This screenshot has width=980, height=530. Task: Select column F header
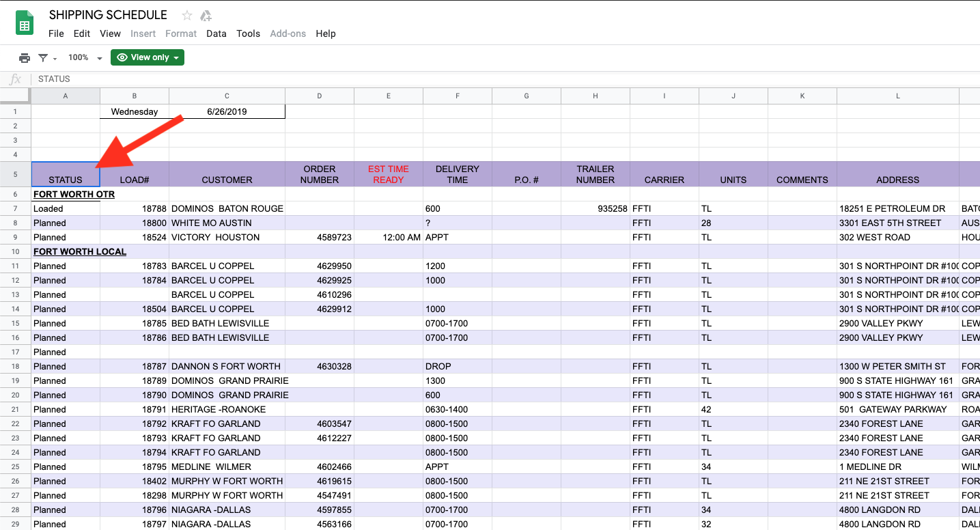[x=458, y=96]
